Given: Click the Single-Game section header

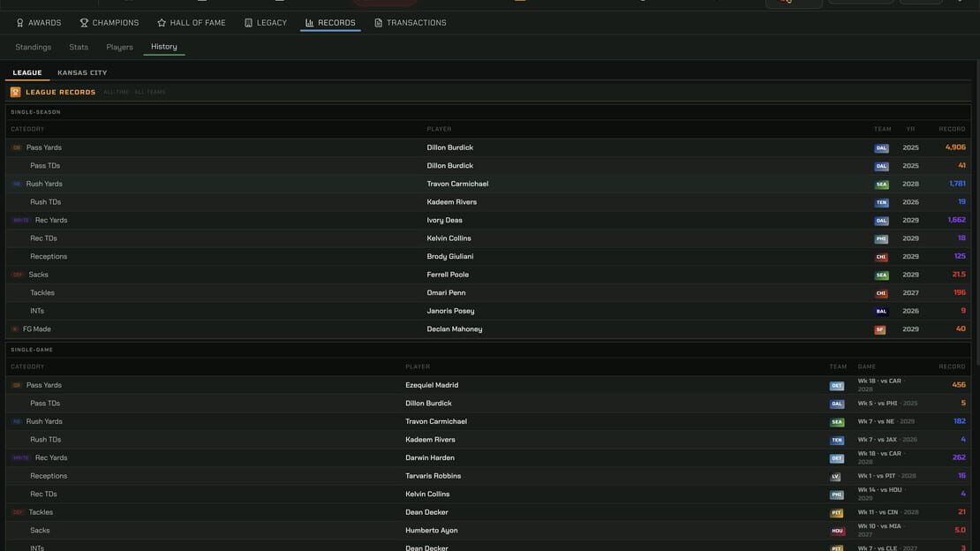Looking at the screenshot, I should pyautogui.click(x=32, y=350).
